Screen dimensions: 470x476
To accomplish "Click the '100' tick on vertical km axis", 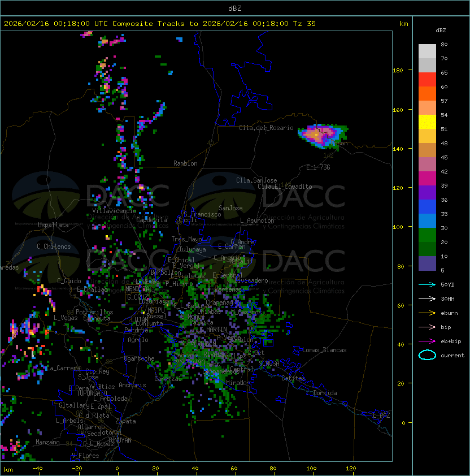I will pyautogui.click(x=398, y=227).
